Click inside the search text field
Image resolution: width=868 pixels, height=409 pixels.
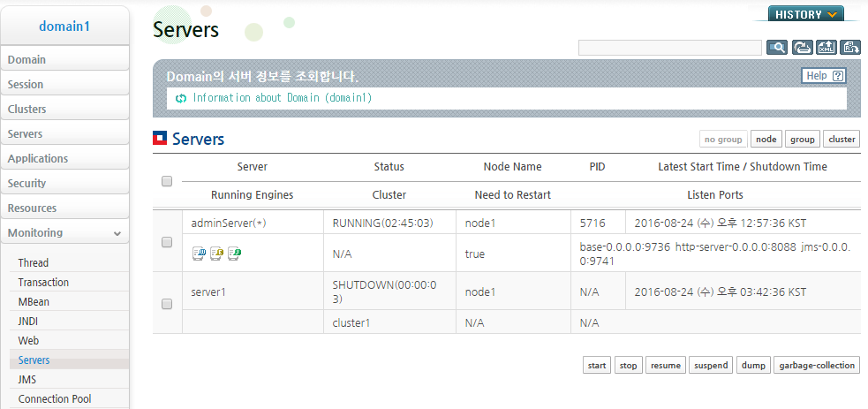[670, 48]
